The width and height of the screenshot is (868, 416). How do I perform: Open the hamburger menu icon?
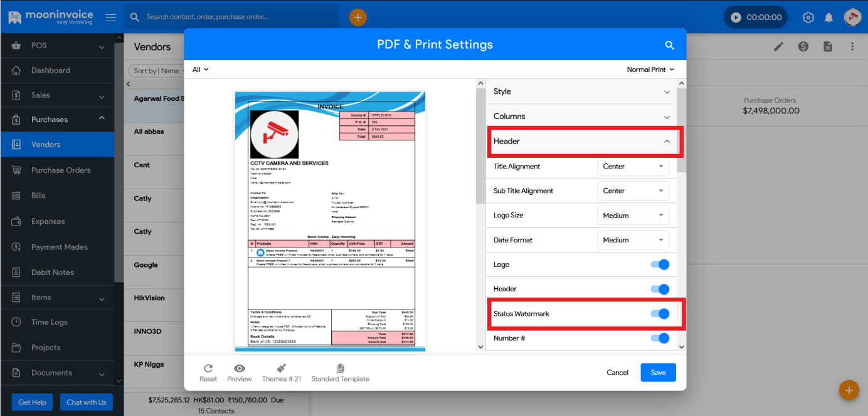111,17
